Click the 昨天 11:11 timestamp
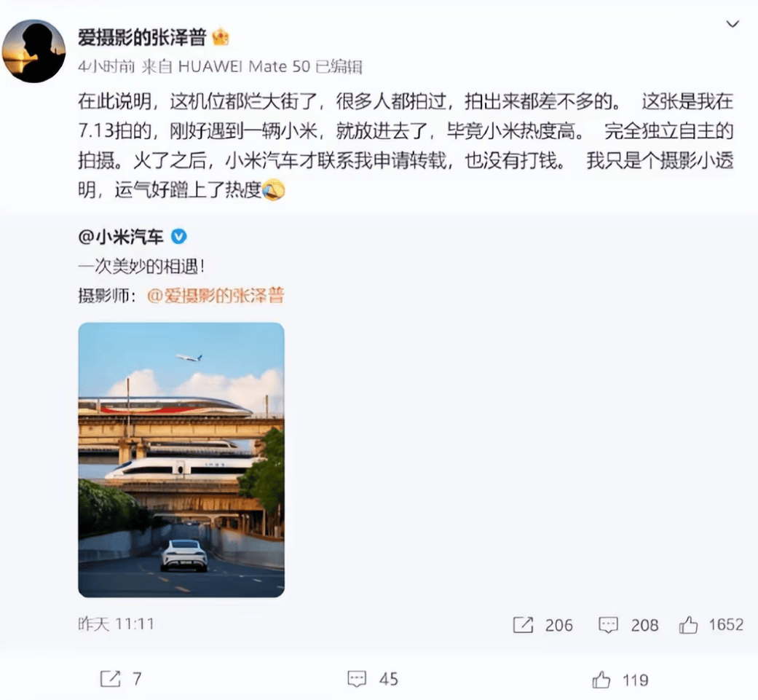The image size is (758, 700). click(x=116, y=624)
